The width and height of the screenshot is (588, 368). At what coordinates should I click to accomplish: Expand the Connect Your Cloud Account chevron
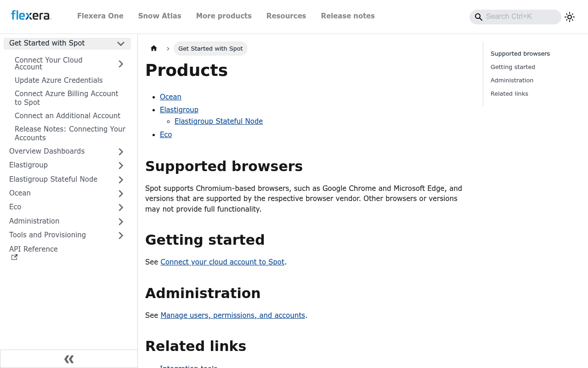pyautogui.click(x=121, y=64)
